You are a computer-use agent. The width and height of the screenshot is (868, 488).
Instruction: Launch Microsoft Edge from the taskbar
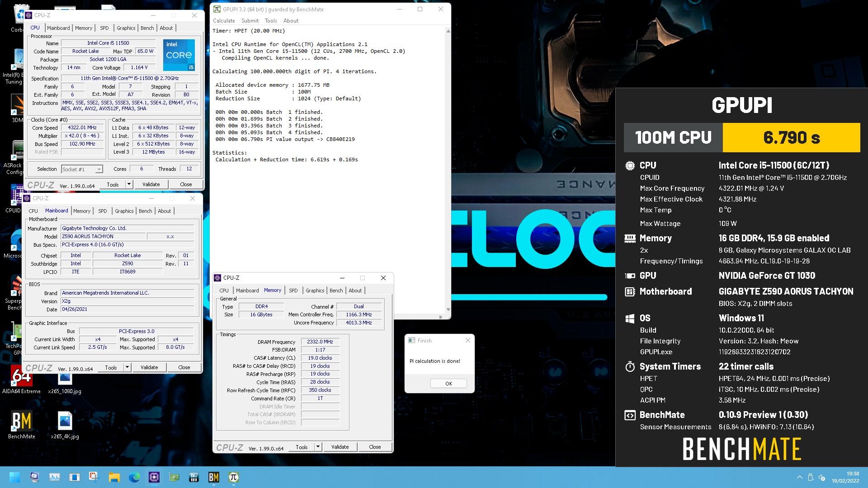134,477
